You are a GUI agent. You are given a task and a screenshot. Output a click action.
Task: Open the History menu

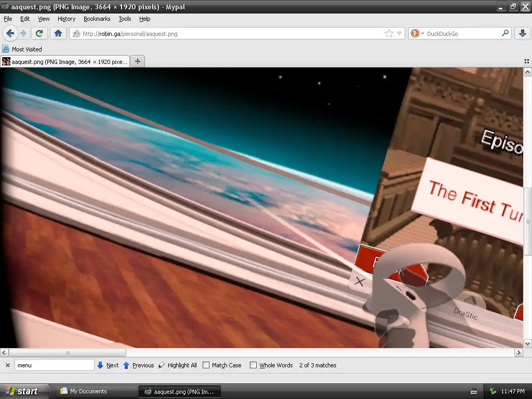(x=66, y=19)
